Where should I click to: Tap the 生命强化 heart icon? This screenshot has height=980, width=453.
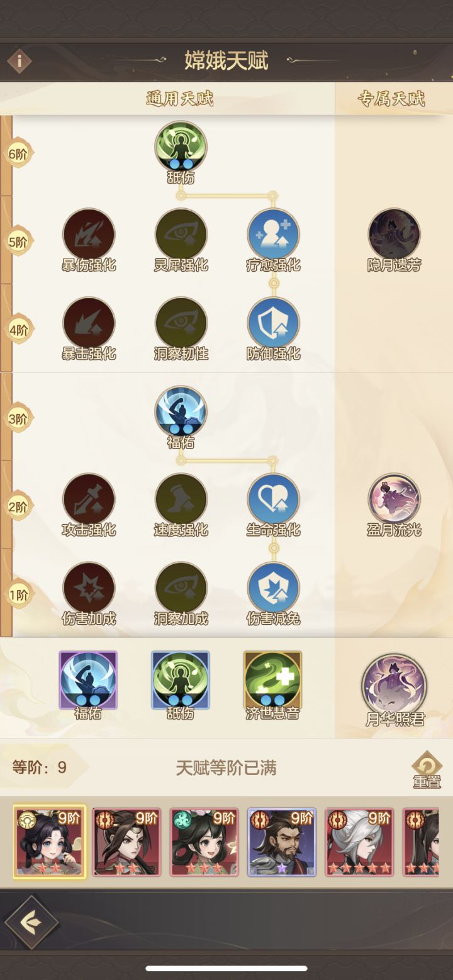274,499
